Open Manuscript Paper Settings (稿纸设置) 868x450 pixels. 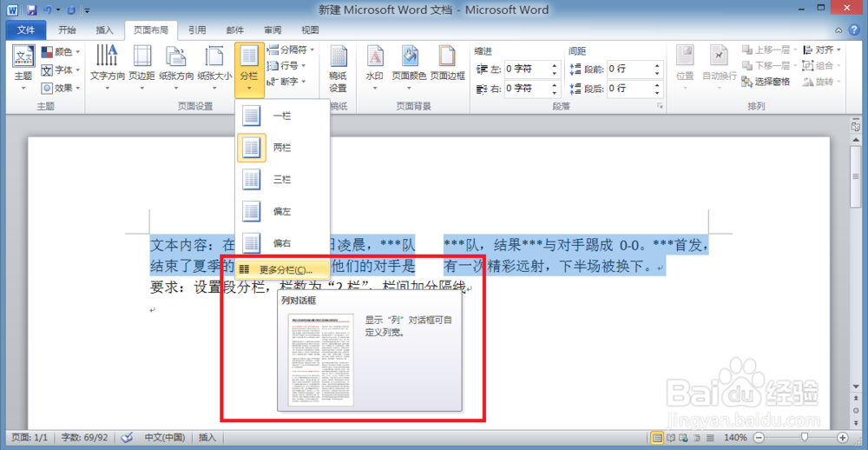(x=338, y=69)
